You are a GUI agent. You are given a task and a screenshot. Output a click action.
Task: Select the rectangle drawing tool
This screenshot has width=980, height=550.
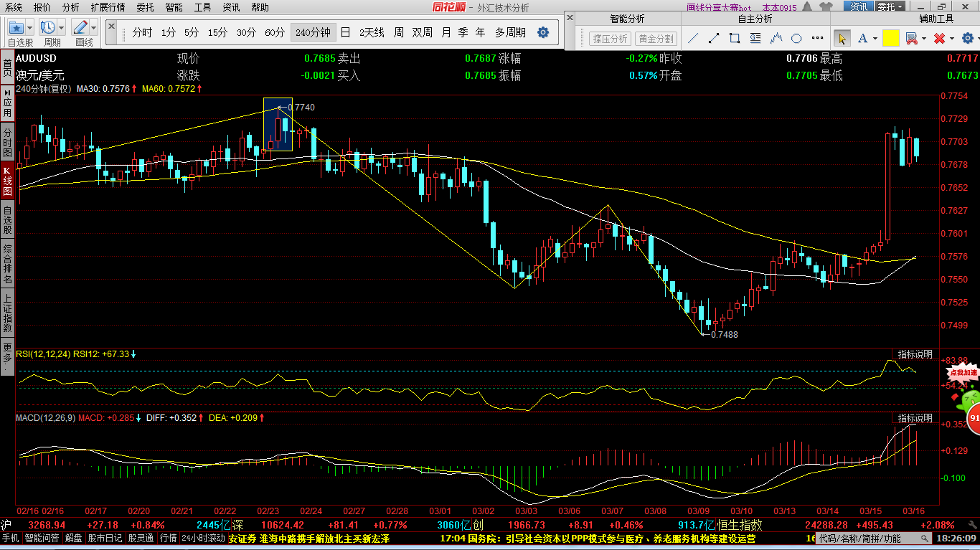coord(735,38)
